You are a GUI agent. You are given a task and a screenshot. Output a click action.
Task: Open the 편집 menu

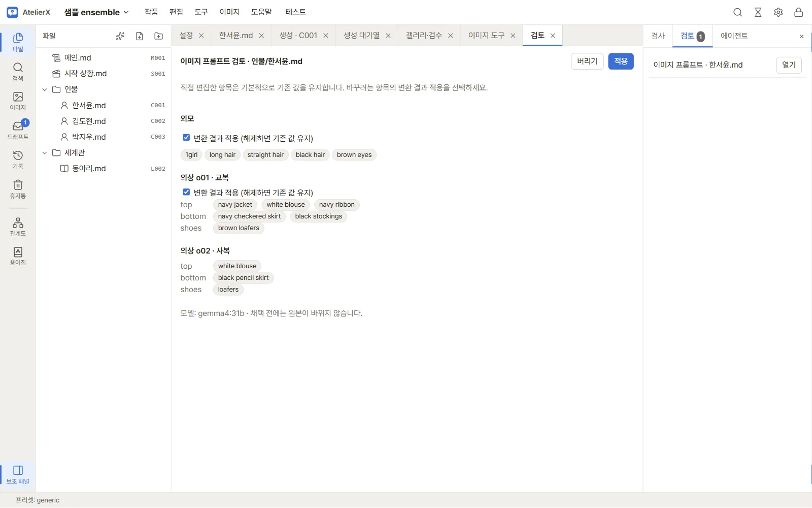pyautogui.click(x=176, y=12)
